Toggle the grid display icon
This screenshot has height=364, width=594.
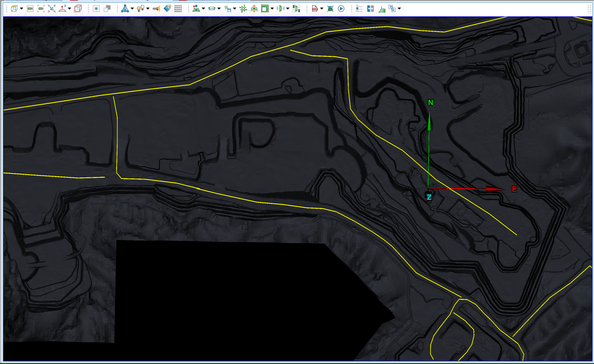(178, 8)
